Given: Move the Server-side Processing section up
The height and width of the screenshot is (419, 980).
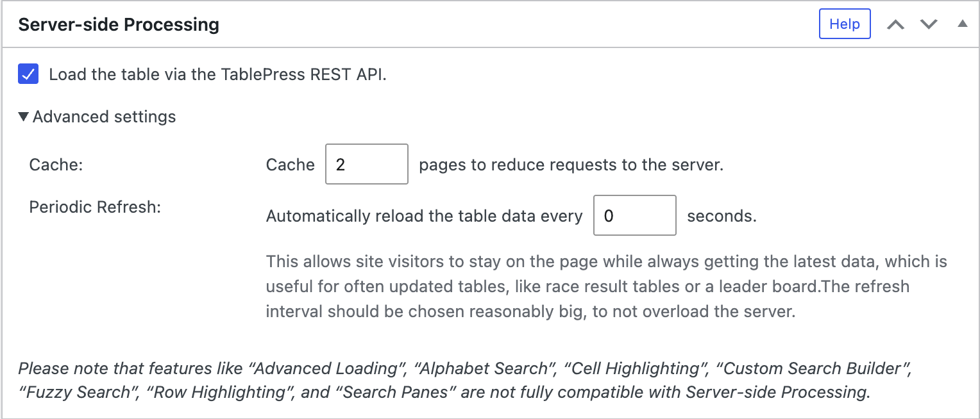Looking at the screenshot, I should 896,24.
